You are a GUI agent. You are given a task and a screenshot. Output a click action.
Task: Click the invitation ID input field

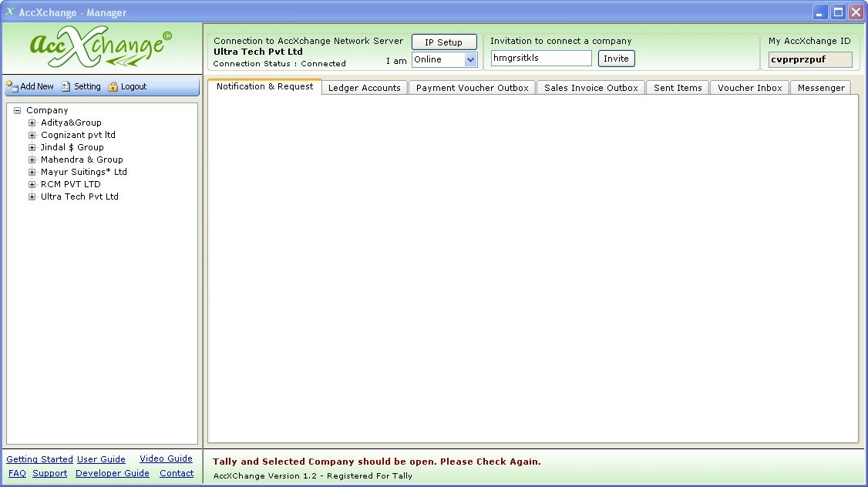pos(541,58)
